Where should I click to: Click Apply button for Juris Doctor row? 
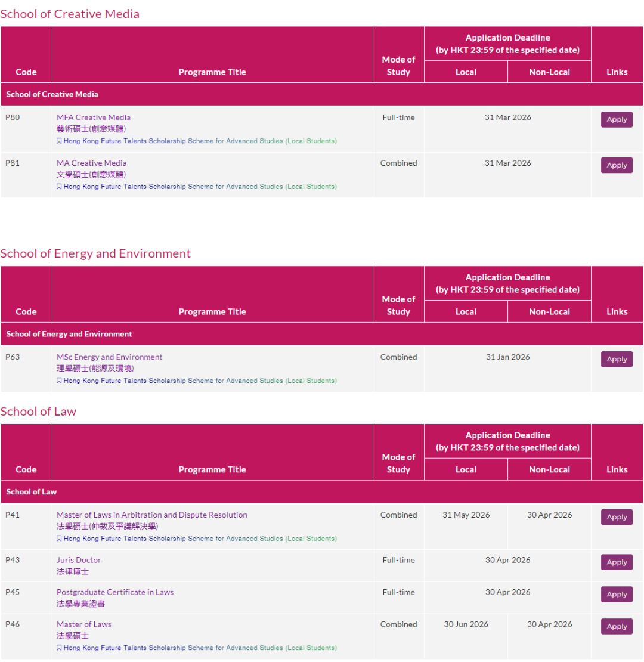[x=617, y=562]
